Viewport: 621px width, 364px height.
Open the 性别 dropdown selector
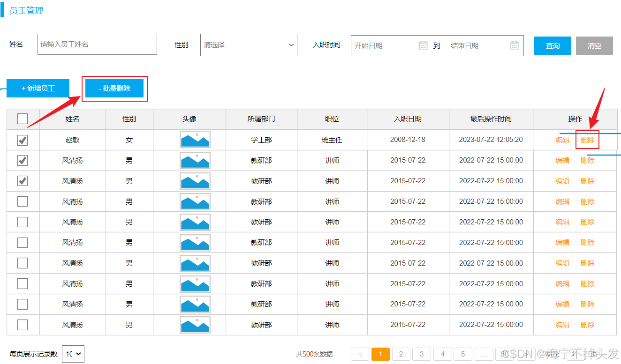coord(249,45)
